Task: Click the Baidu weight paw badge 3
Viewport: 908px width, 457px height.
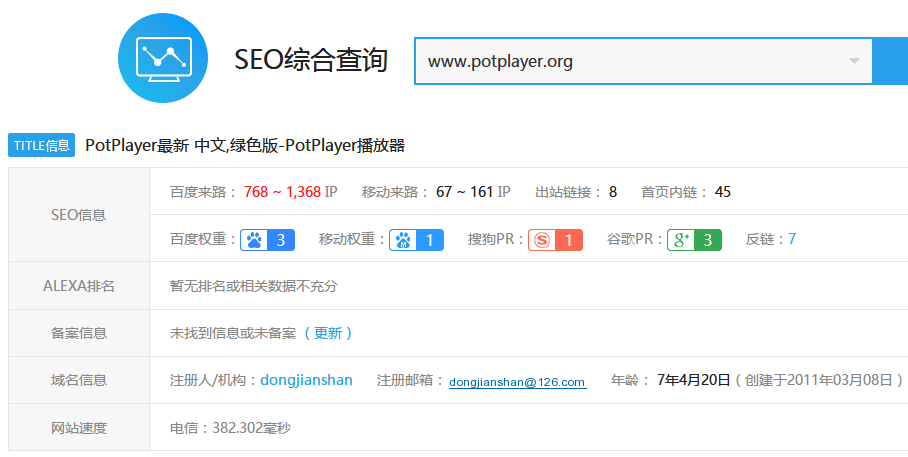Action: (x=268, y=240)
